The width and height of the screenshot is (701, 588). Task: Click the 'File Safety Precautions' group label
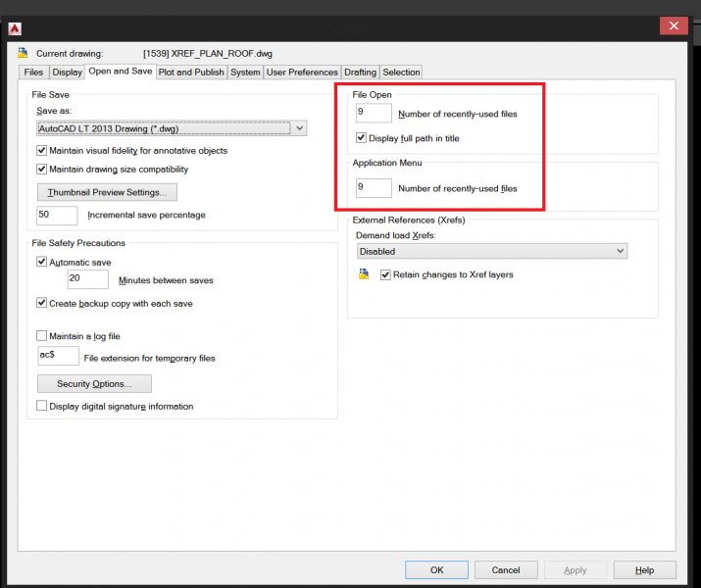78,243
